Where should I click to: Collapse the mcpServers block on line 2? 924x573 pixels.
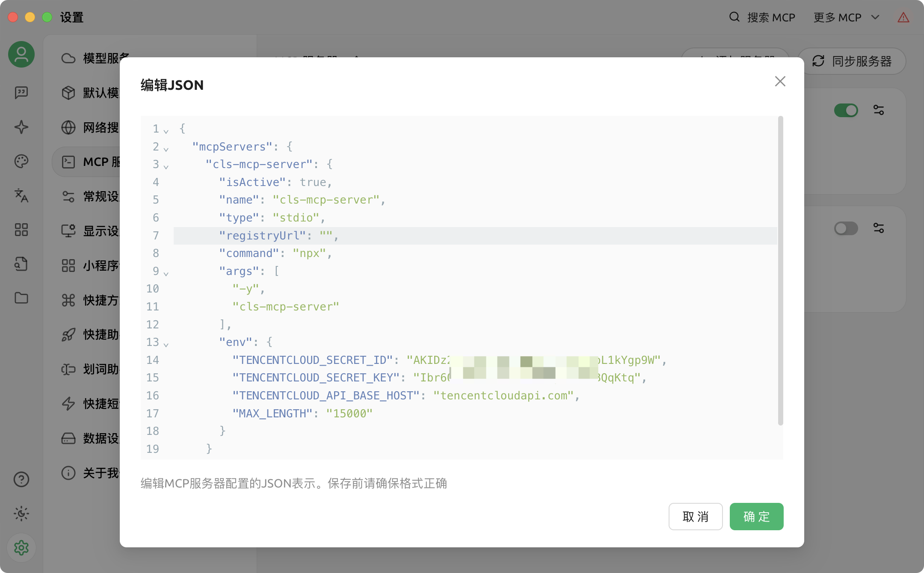[x=166, y=149]
